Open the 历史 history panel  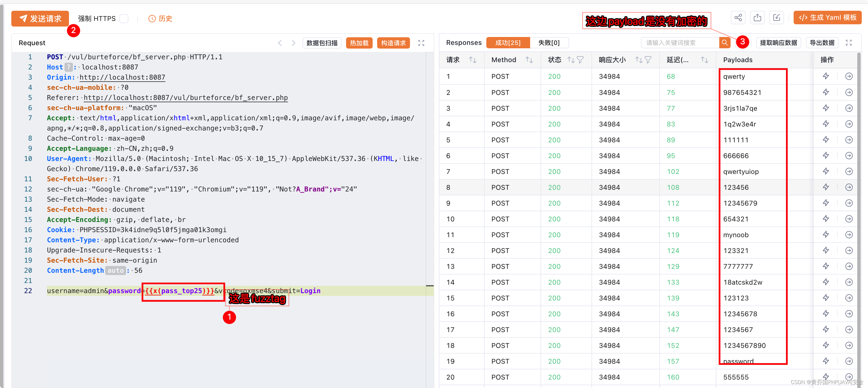point(160,19)
